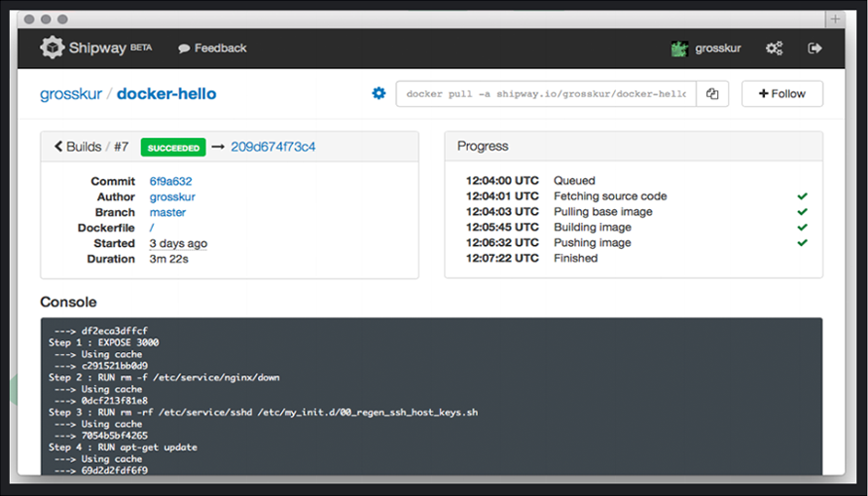
Task: Open commit 6f9a632 link
Action: tap(170, 181)
